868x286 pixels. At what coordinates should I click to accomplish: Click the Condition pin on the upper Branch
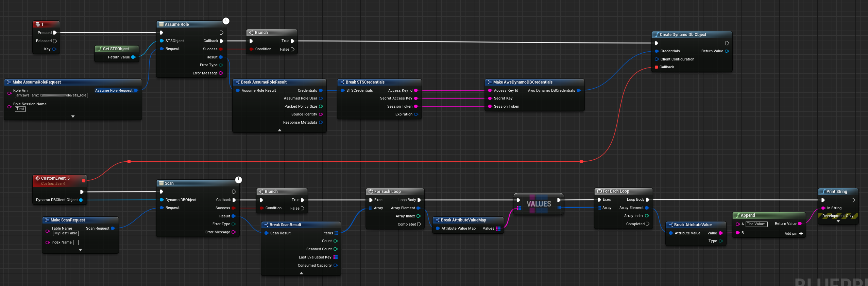pos(251,49)
